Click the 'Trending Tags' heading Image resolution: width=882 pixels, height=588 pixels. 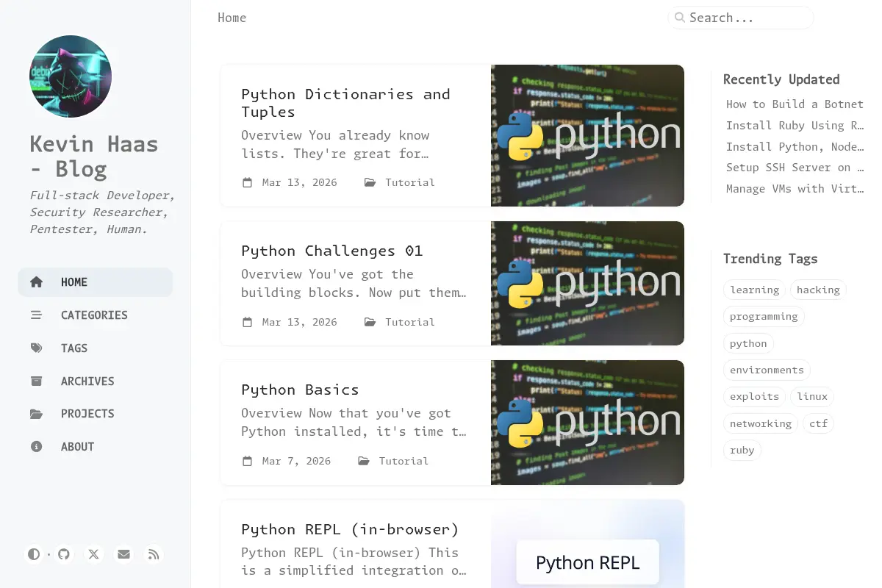(x=770, y=259)
